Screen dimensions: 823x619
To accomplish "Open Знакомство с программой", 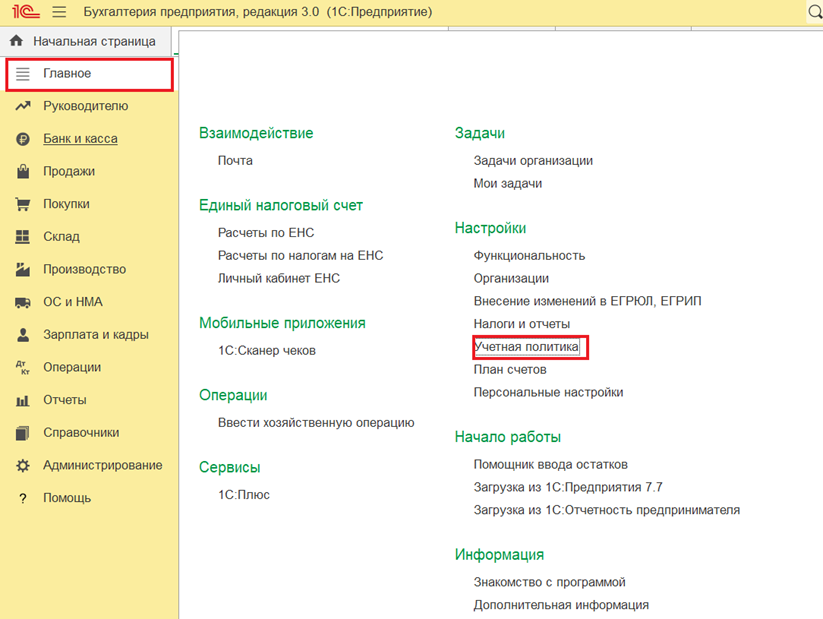I will 550,582.
